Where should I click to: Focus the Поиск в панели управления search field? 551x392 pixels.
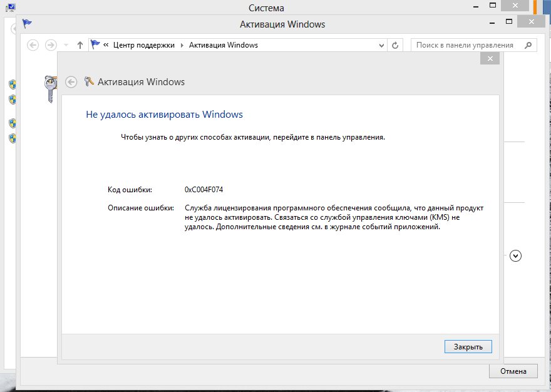(x=474, y=45)
